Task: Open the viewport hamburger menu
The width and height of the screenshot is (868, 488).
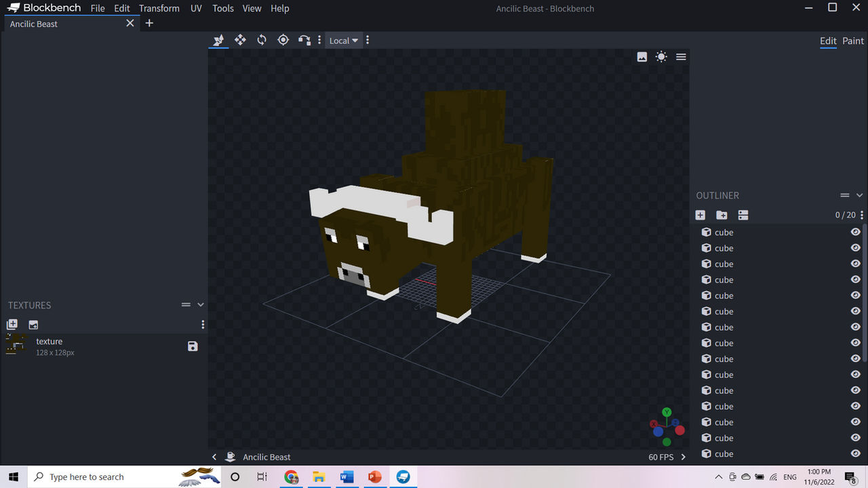Action: pyautogui.click(x=681, y=57)
